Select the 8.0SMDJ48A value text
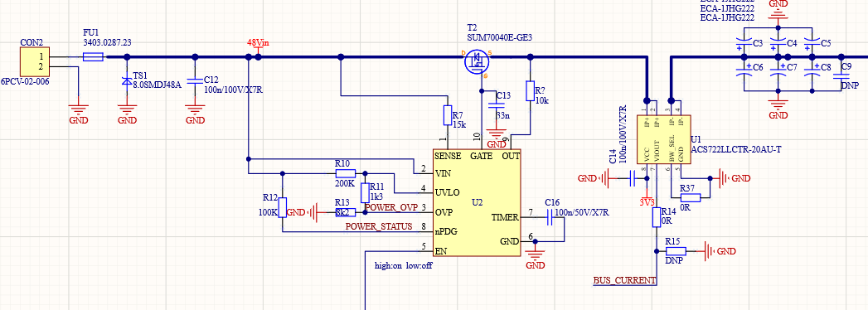Image resolution: width=868 pixels, height=310 pixels. (158, 85)
